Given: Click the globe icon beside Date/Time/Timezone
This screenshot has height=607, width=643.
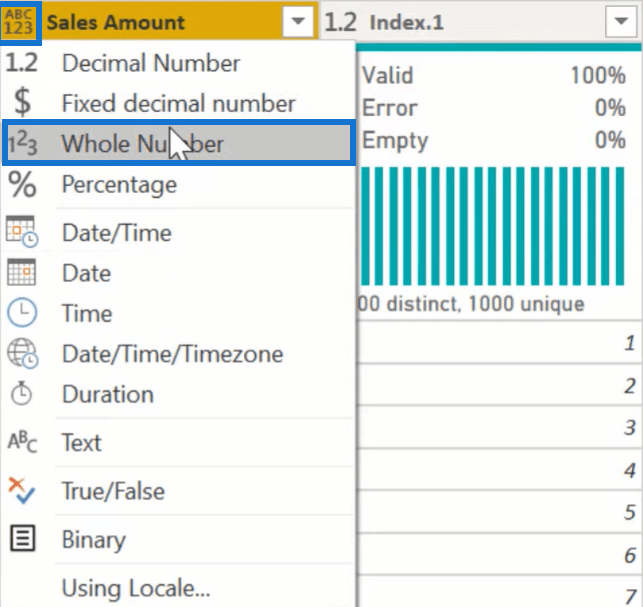Looking at the screenshot, I should [x=23, y=353].
